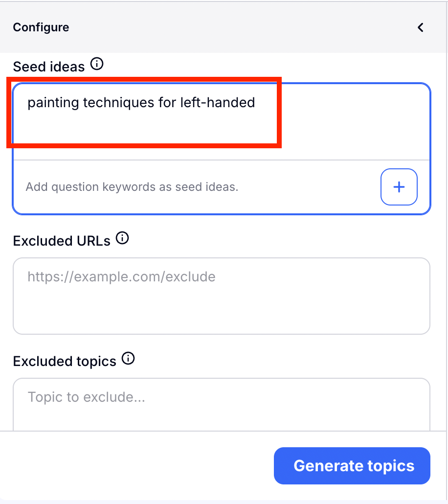Focus the 'Add question keywords' input field
This screenshot has height=504, width=448.
(x=196, y=187)
